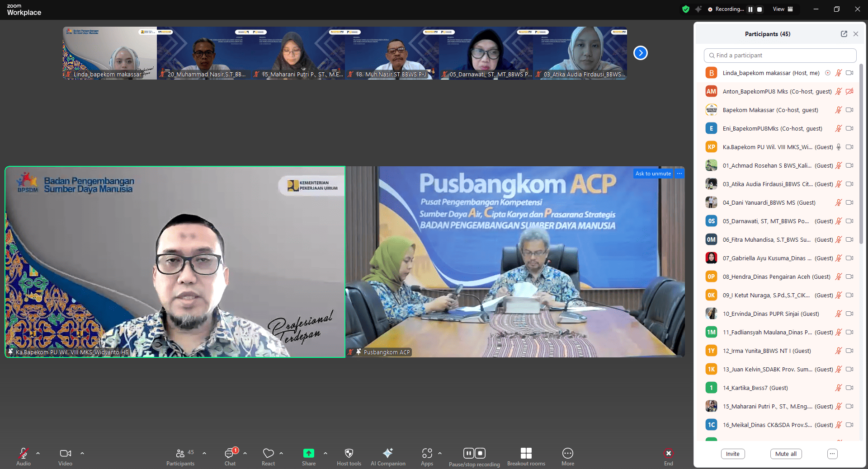Click the Find a participant search field
868x469 pixels.
point(780,55)
